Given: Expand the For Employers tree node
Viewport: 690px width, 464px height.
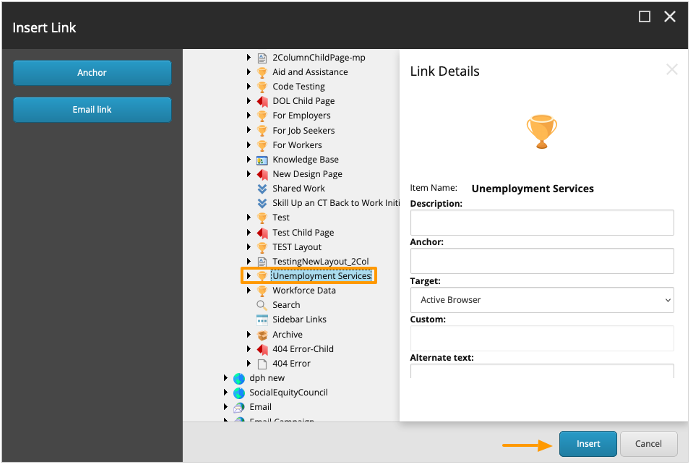Looking at the screenshot, I should point(249,116).
